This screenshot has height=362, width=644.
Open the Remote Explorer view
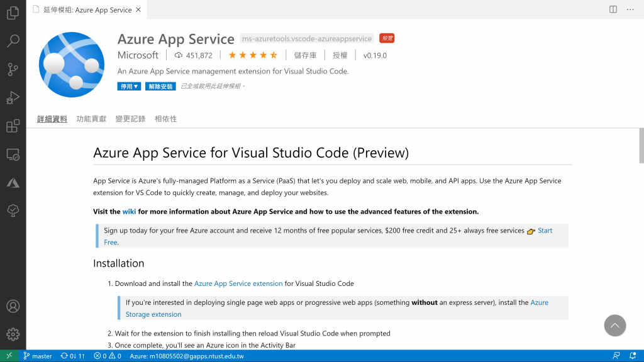(x=13, y=155)
